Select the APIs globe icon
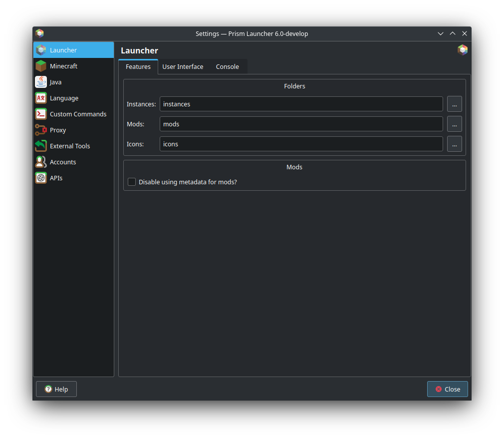This screenshot has height=439, width=504. click(41, 178)
